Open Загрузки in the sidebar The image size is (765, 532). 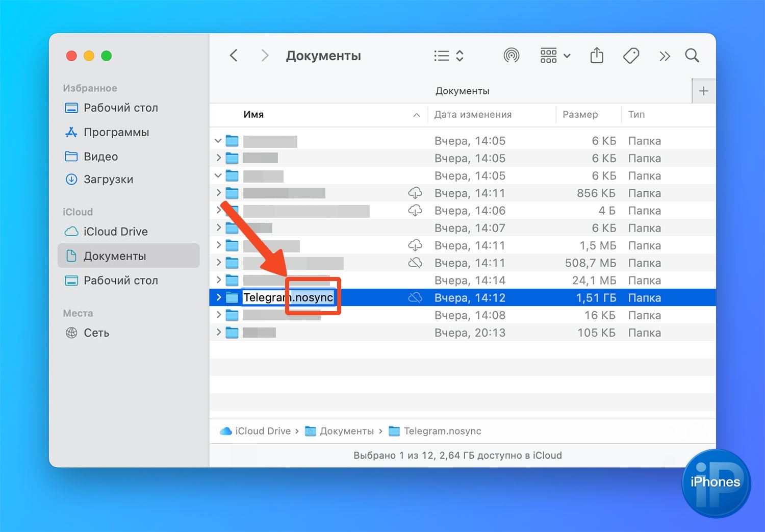tap(108, 180)
